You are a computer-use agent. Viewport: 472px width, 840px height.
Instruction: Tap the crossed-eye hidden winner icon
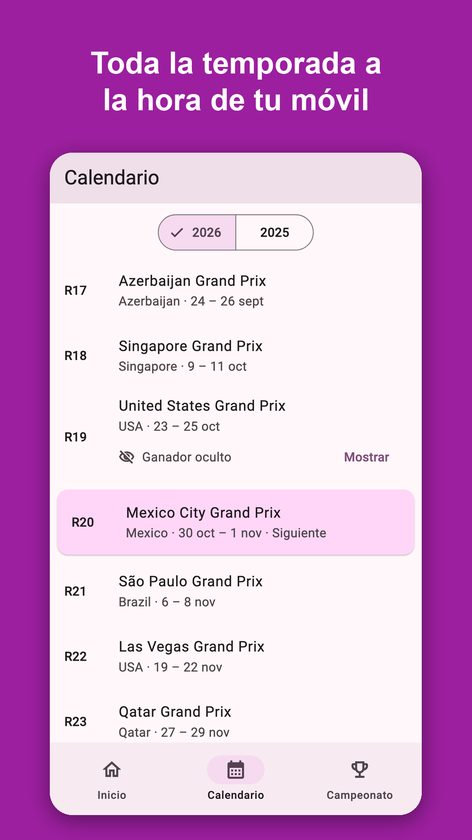126,457
